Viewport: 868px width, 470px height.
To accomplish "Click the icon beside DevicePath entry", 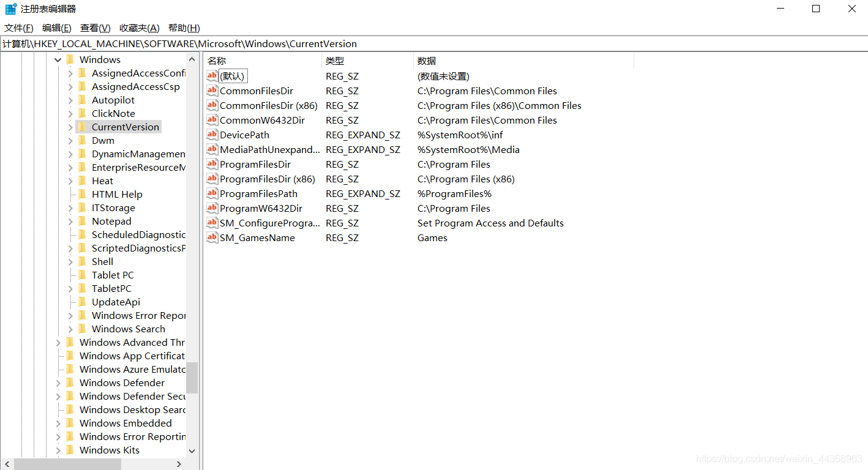I will point(212,135).
